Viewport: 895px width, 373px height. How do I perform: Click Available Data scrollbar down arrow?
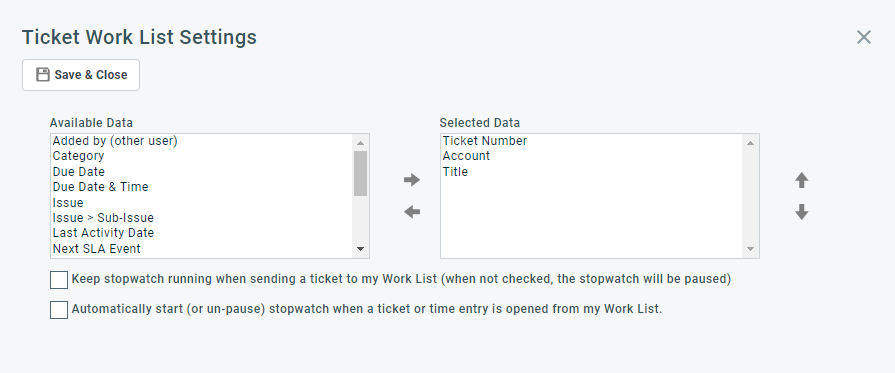[360, 249]
